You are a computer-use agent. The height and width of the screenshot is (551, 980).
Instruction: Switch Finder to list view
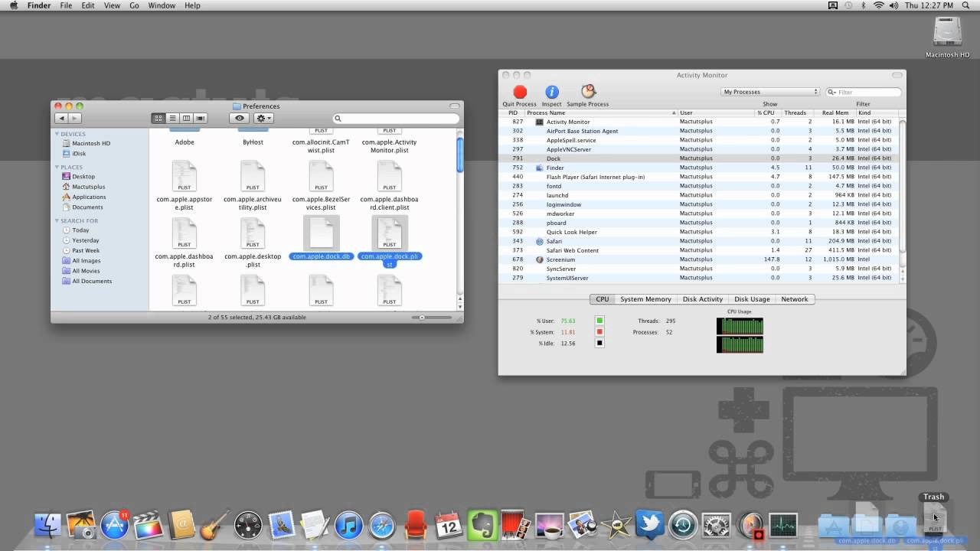(x=172, y=118)
